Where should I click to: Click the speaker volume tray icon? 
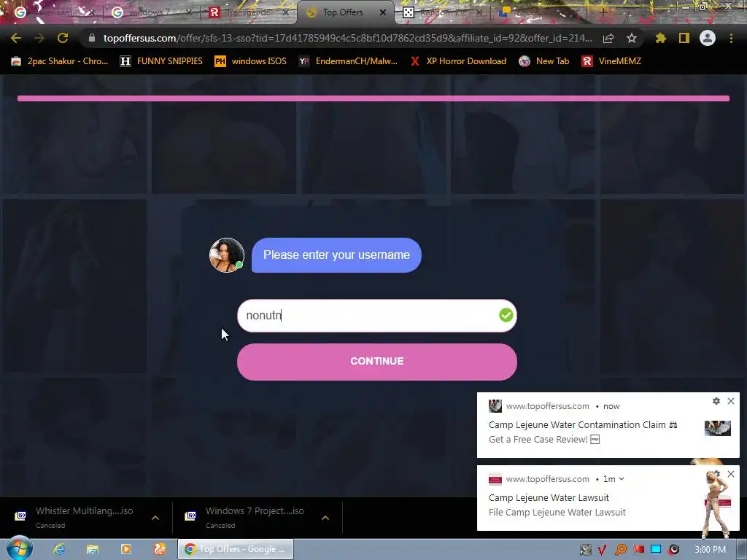click(673, 550)
